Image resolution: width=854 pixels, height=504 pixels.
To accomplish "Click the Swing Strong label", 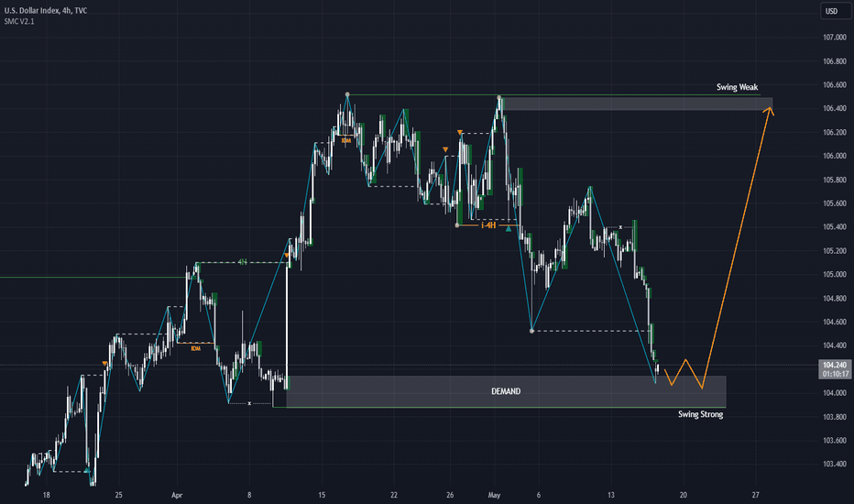I will [700, 414].
